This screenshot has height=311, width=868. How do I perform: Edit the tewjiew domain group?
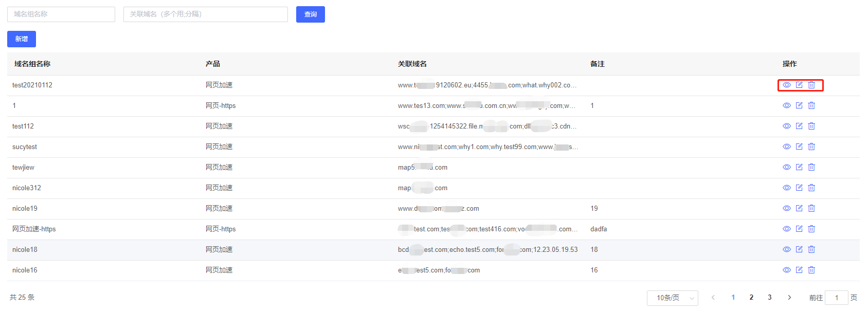(x=799, y=167)
